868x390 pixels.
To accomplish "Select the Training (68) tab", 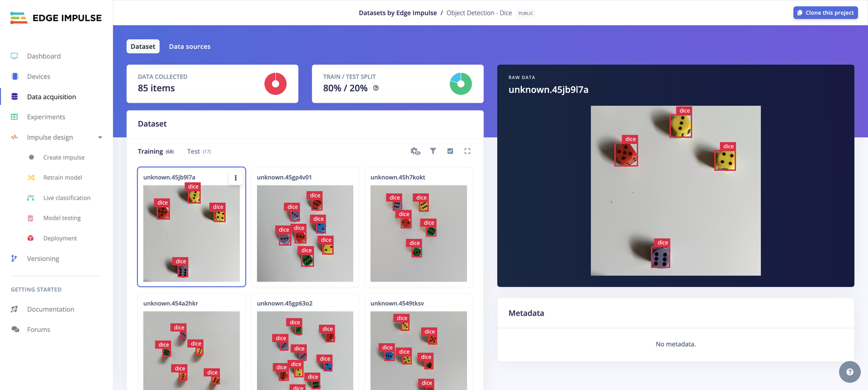I will coord(156,151).
